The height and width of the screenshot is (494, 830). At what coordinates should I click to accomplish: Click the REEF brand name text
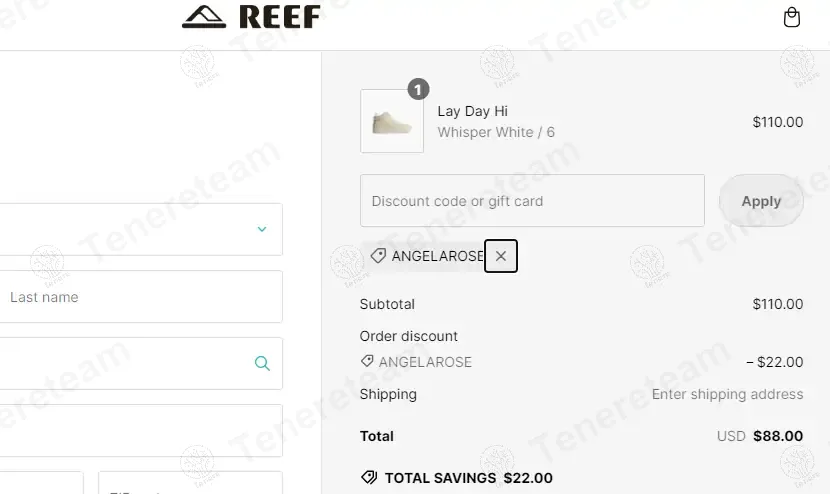coord(280,17)
